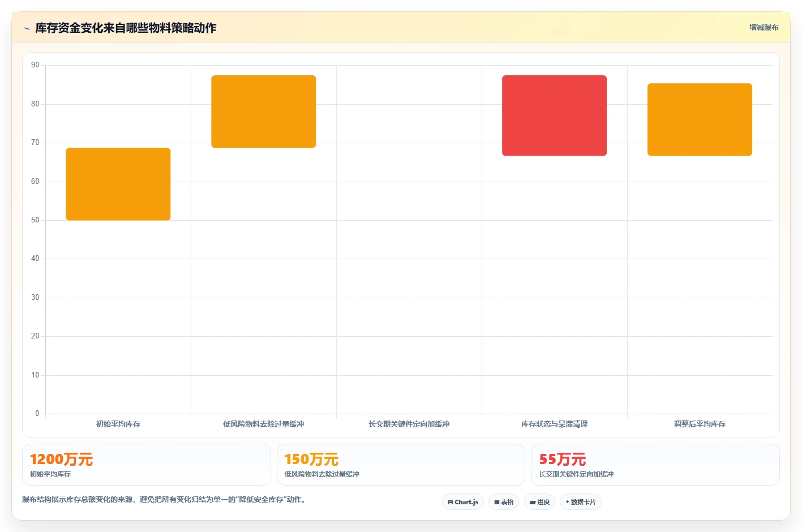Image resolution: width=802 pixels, height=532 pixels.
Task: Click x-axis label 低风险物料去除过量缓冲
Action: click(x=264, y=424)
